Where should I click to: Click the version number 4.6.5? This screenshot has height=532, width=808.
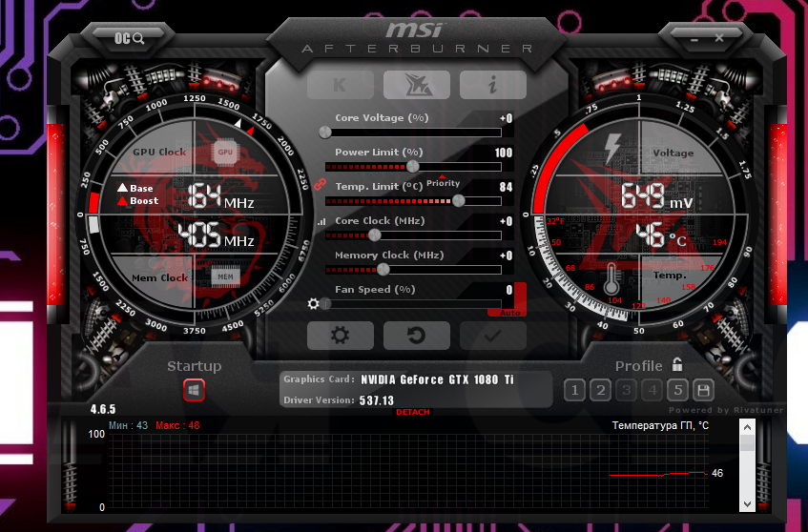pos(103,409)
